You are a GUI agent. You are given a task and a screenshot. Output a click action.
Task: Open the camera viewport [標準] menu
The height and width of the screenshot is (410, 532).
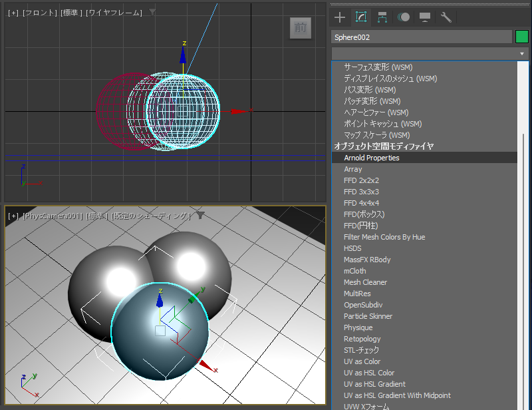click(x=96, y=216)
